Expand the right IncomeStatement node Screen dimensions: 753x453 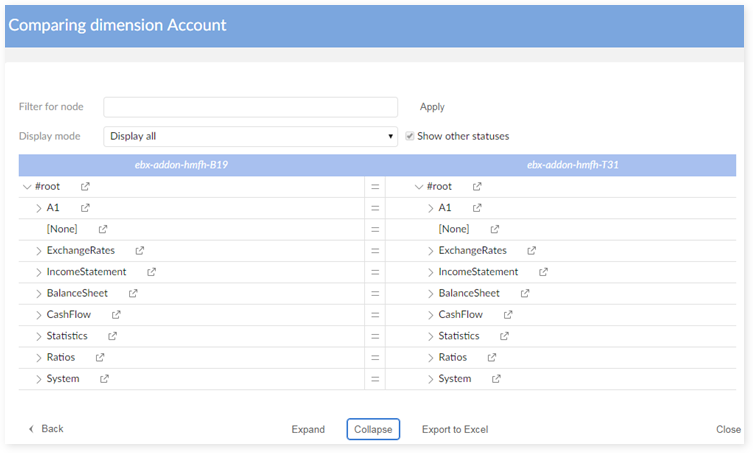[x=430, y=272]
